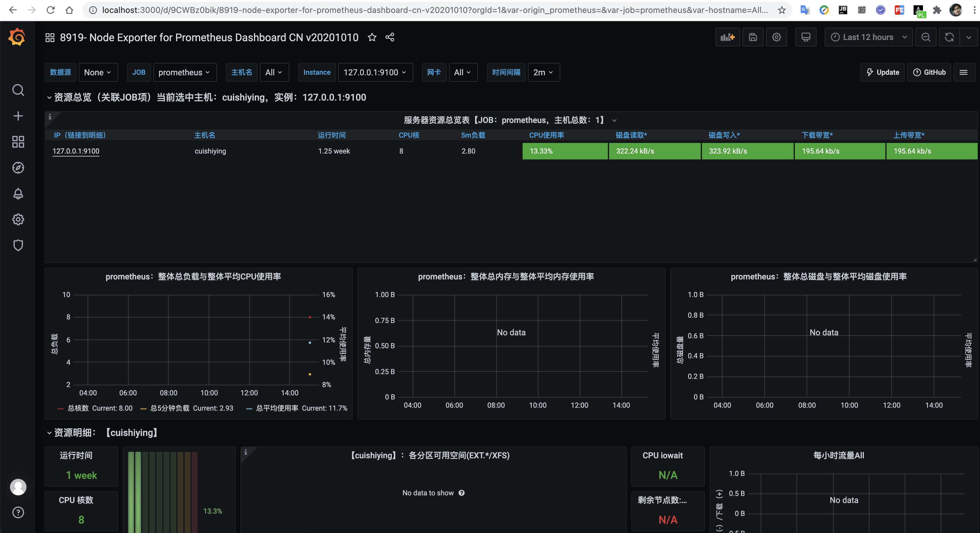The height and width of the screenshot is (533, 980).
Task: Refresh dashboard with the refresh icon
Action: 949,37
